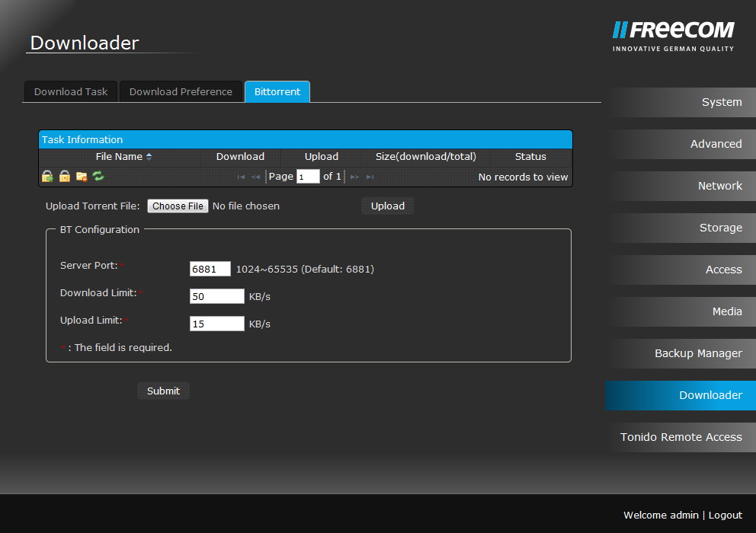Sort by File Name column arrow
Viewport: 756px width, 533px height.
tap(149, 157)
